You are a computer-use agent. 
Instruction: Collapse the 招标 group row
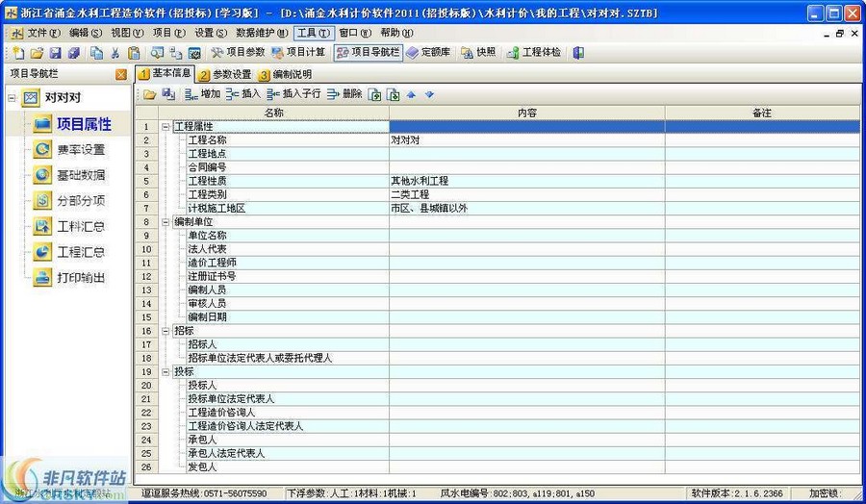coord(166,331)
